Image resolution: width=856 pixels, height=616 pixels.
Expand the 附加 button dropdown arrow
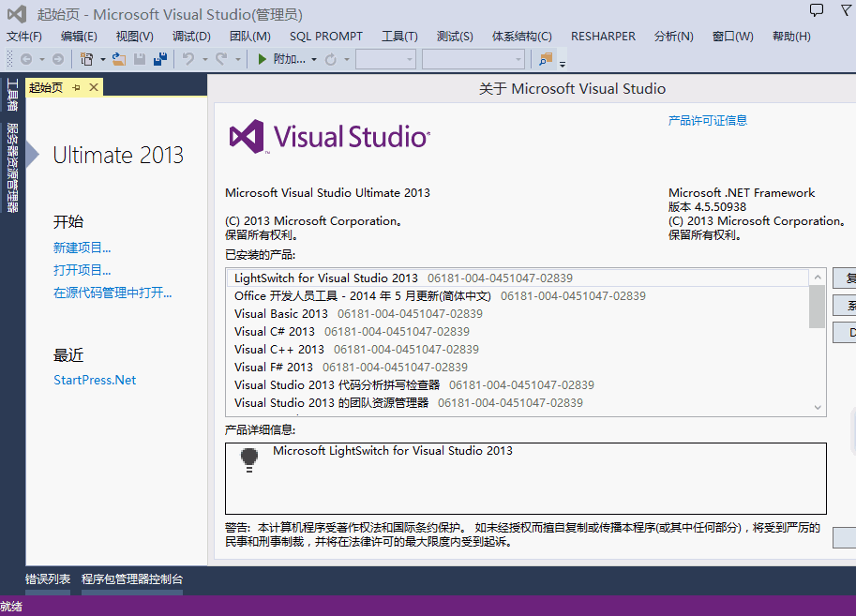click(x=314, y=59)
